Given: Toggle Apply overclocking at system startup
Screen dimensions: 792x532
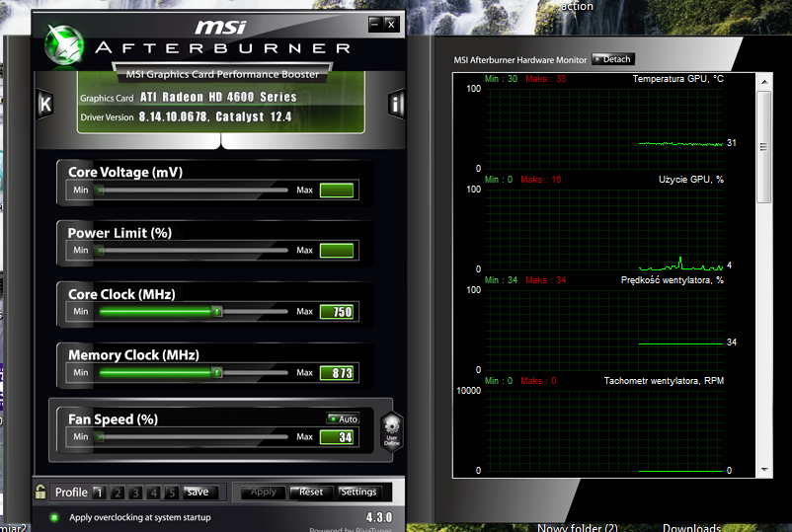Looking at the screenshot, I should (54, 517).
